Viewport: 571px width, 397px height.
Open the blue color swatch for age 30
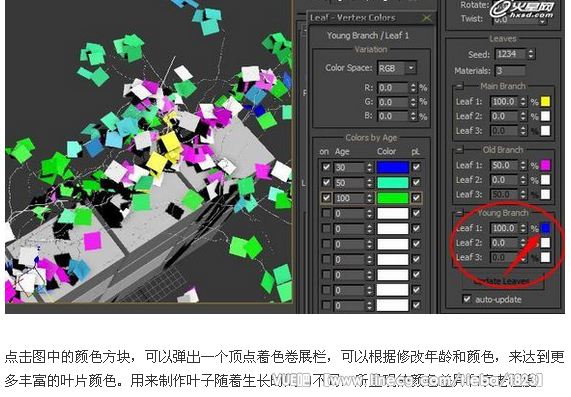(393, 167)
